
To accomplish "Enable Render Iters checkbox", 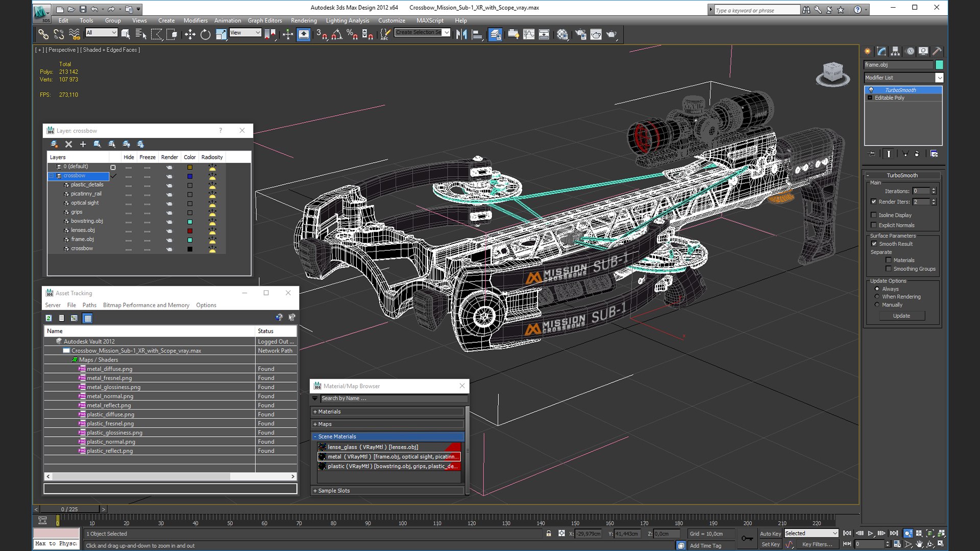I will click(874, 202).
